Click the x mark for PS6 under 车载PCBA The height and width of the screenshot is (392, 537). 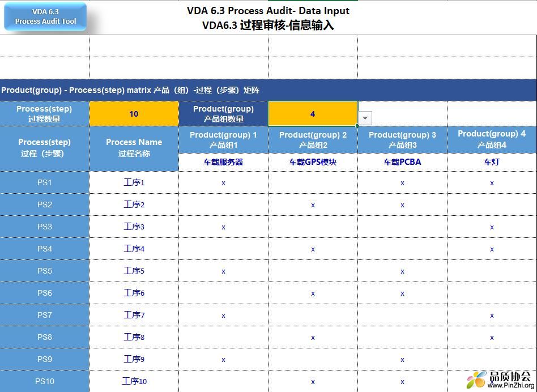[402, 294]
